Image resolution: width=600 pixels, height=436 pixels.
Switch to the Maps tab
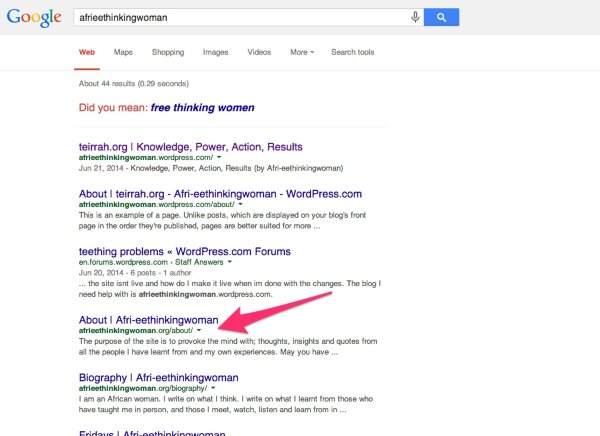(123, 52)
